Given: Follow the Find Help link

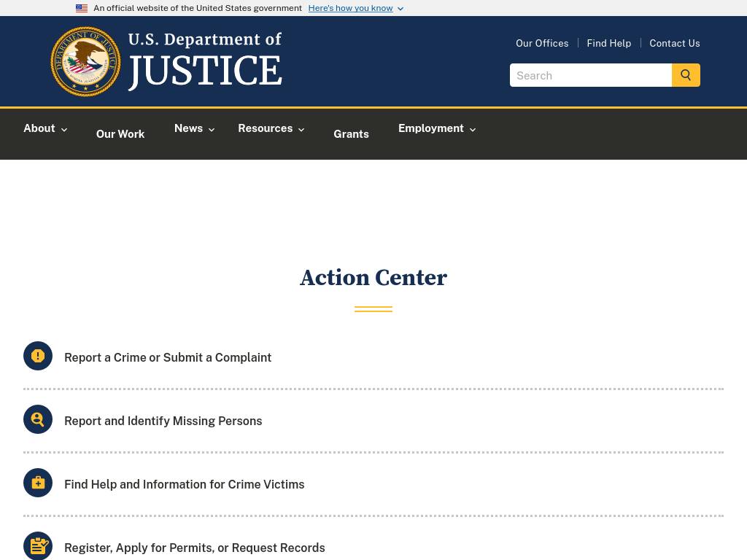Looking at the screenshot, I should point(609,43).
